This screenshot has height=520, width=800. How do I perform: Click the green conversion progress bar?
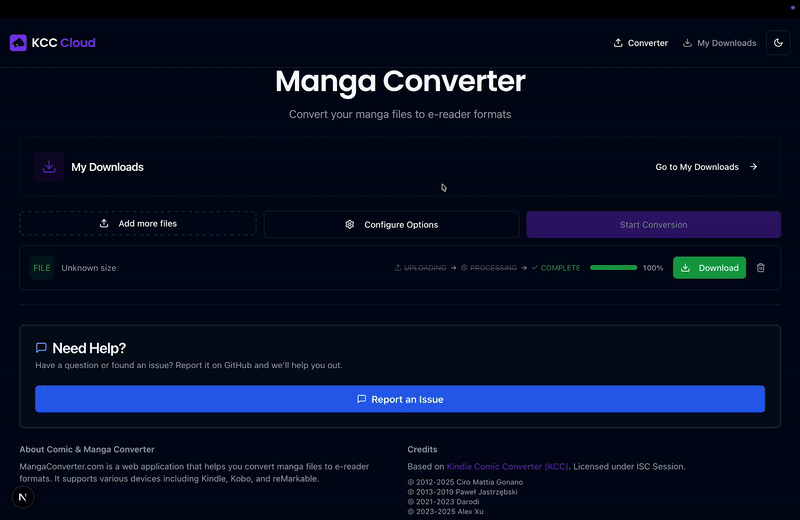613,268
